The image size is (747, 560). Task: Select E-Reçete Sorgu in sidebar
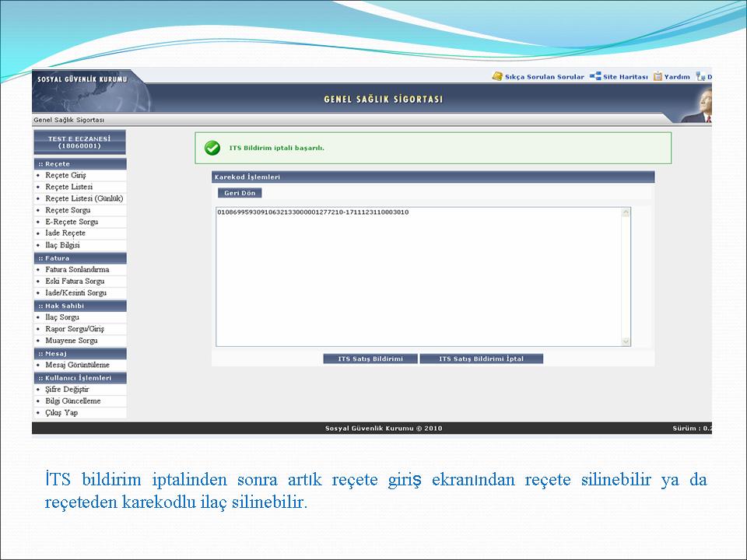(72, 222)
